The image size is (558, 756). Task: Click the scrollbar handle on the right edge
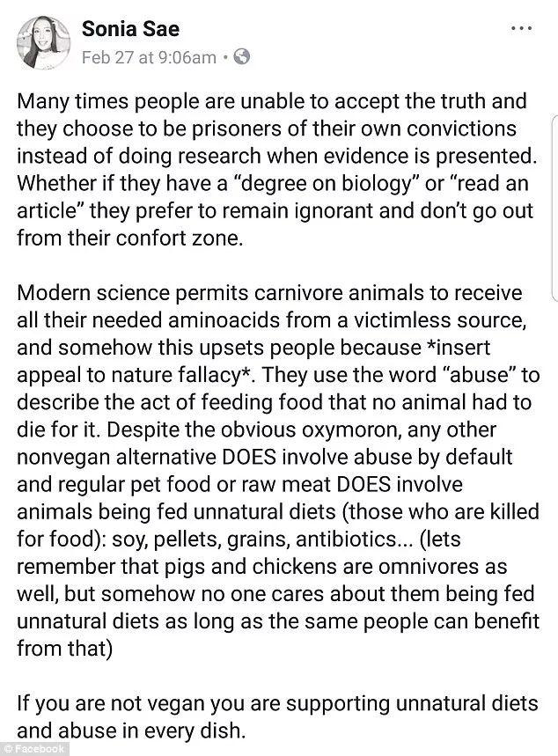(x=554, y=209)
